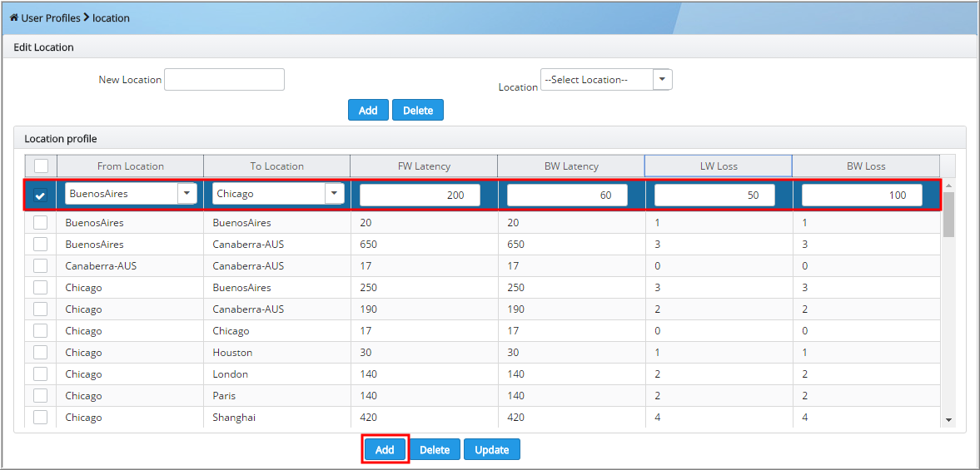Focus the New Location text field

click(x=224, y=80)
